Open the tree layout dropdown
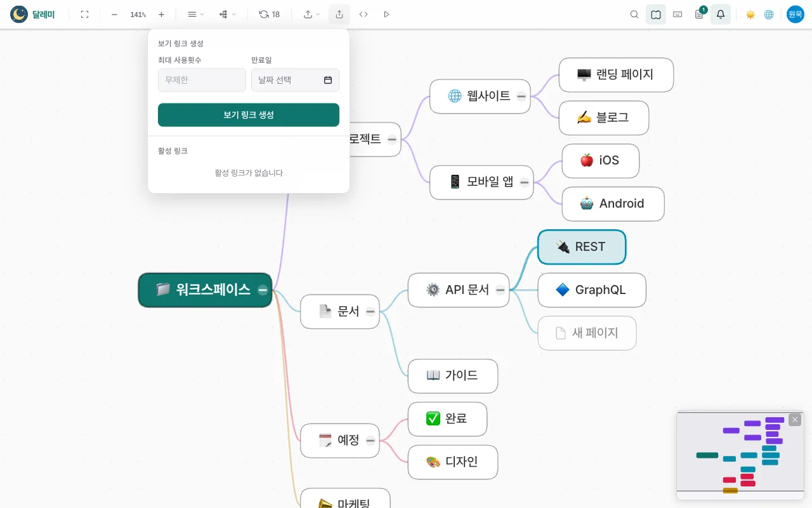The height and width of the screenshot is (508, 812). tap(227, 14)
